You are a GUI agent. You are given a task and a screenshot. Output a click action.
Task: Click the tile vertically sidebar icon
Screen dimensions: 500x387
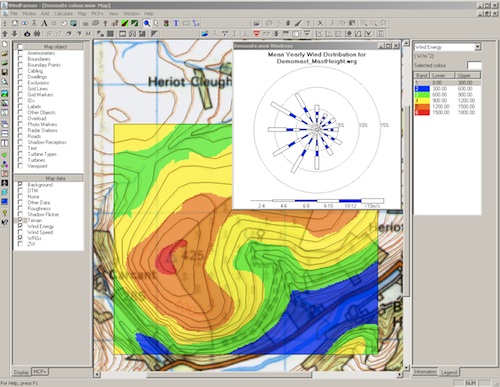pos(5,143)
